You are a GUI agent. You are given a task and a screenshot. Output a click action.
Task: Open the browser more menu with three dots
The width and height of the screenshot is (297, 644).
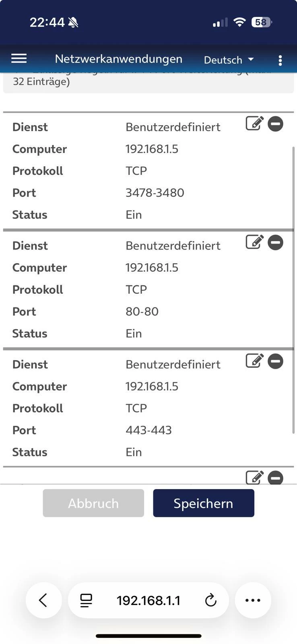[253, 600]
